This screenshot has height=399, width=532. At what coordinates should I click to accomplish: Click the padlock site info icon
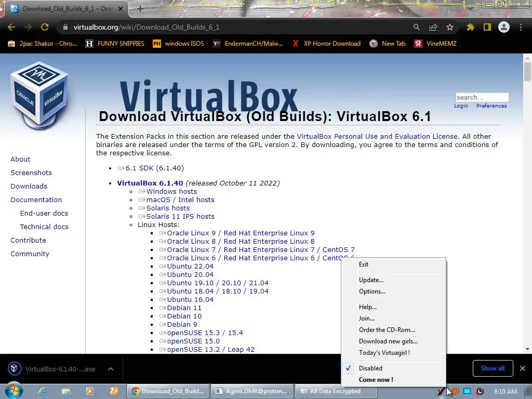point(65,27)
